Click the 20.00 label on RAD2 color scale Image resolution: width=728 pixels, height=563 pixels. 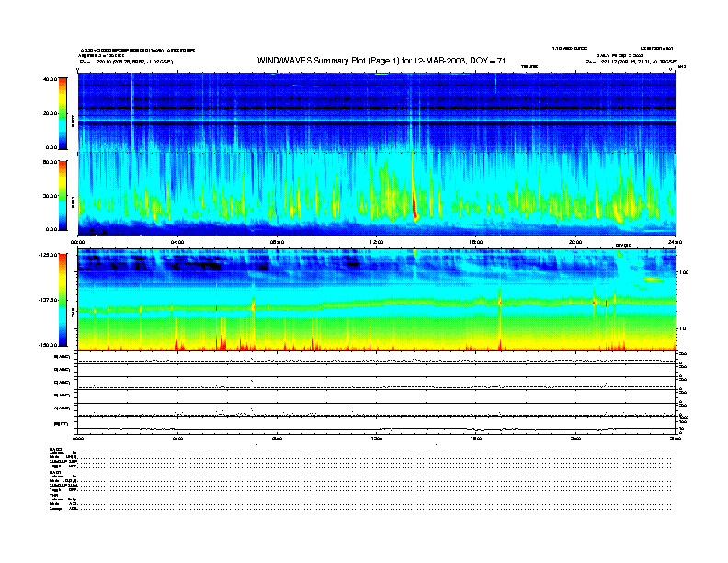pyautogui.click(x=50, y=113)
